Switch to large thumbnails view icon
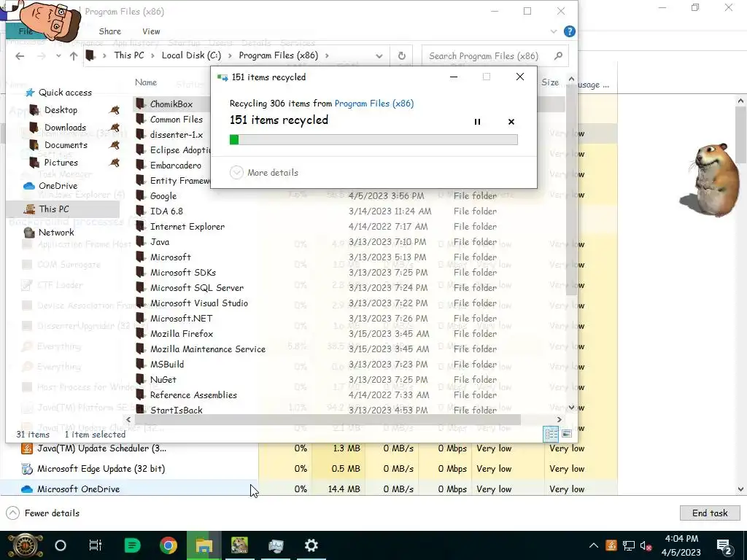Viewport: 747px width, 560px height. (x=566, y=433)
